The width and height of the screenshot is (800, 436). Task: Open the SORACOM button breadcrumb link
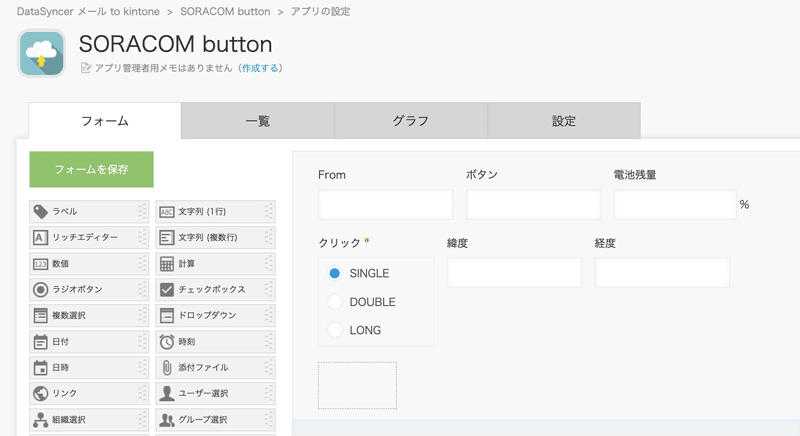tap(225, 11)
